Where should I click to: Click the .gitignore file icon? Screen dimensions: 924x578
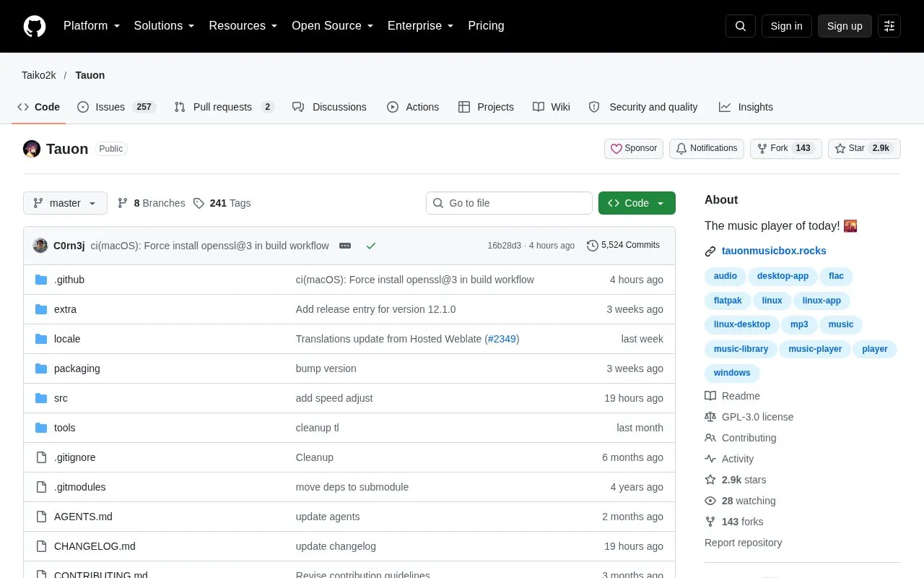click(x=41, y=457)
